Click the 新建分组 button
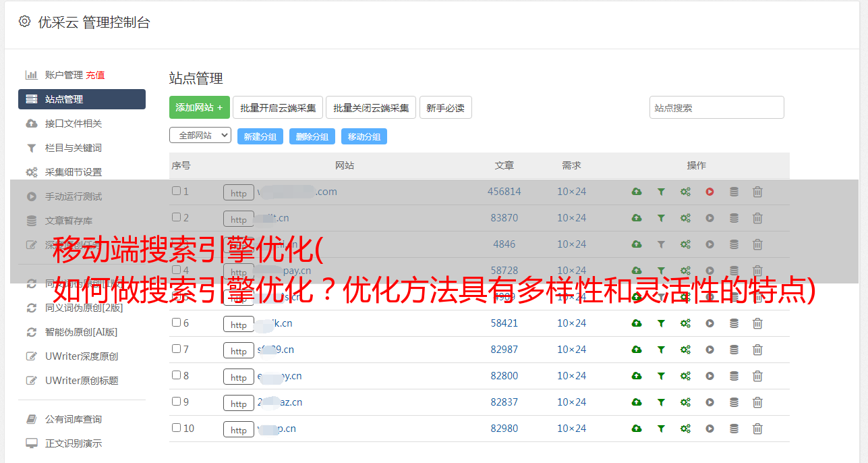This screenshot has width=868, height=463. (x=260, y=136)
